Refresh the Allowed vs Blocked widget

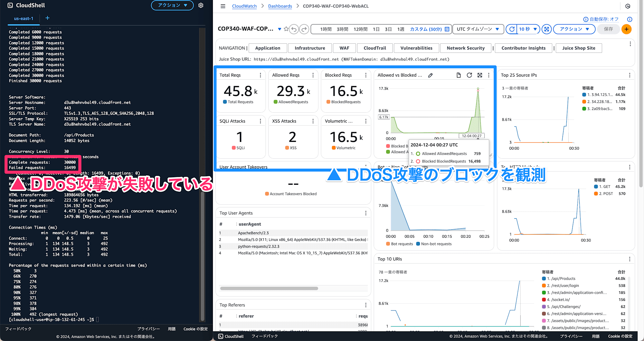click(469, 75)
